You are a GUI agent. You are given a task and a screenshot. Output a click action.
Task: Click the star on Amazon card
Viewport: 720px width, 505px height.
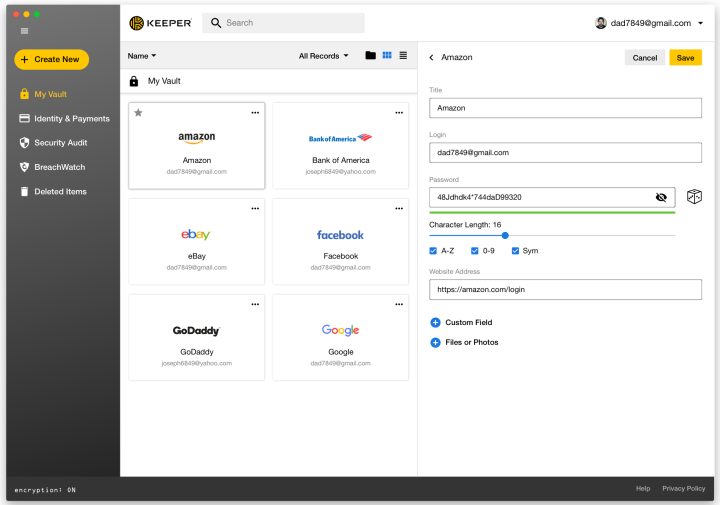(138, 112)
